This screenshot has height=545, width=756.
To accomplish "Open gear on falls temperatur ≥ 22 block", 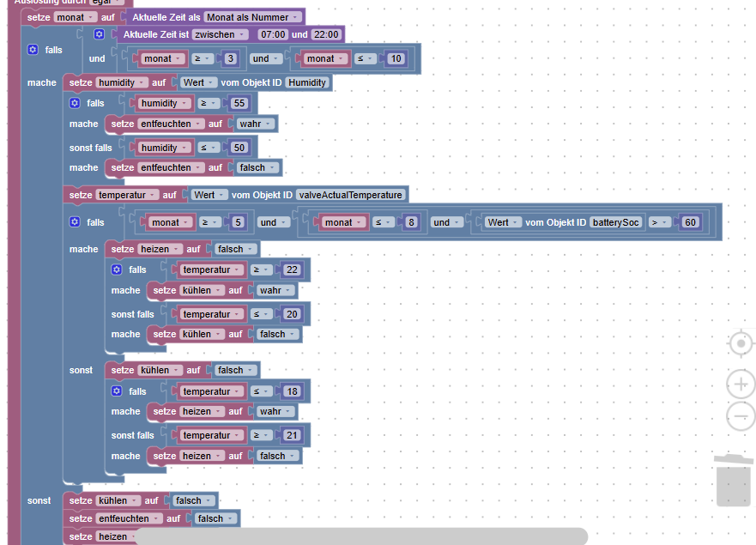I will 117,269.
